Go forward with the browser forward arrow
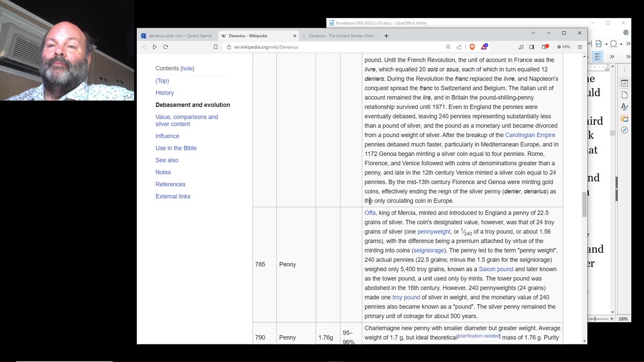 154,47
